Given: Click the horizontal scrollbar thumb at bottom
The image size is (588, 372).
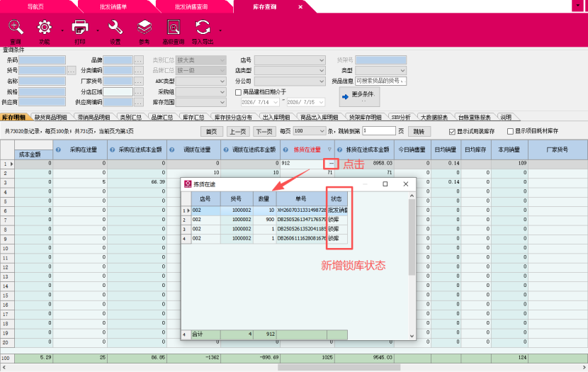Looking at the screenshot, I should [x=339, y=368].
